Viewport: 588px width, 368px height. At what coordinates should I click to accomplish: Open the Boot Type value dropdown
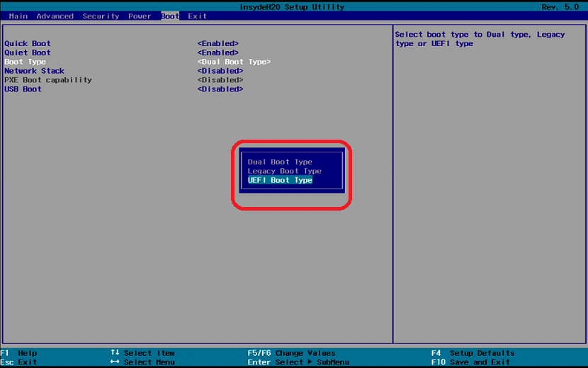pyautogui.click(x=234, y=62)
